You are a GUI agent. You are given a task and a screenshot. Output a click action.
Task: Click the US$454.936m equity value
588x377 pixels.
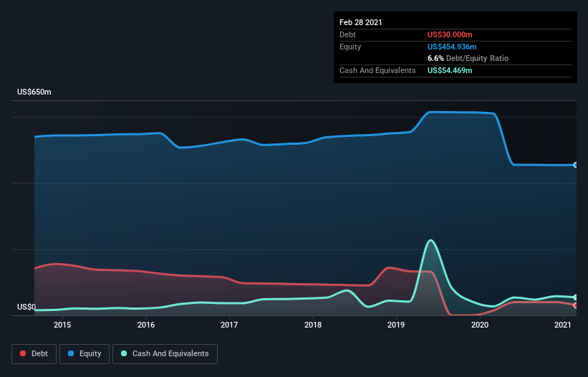point(452,47)
